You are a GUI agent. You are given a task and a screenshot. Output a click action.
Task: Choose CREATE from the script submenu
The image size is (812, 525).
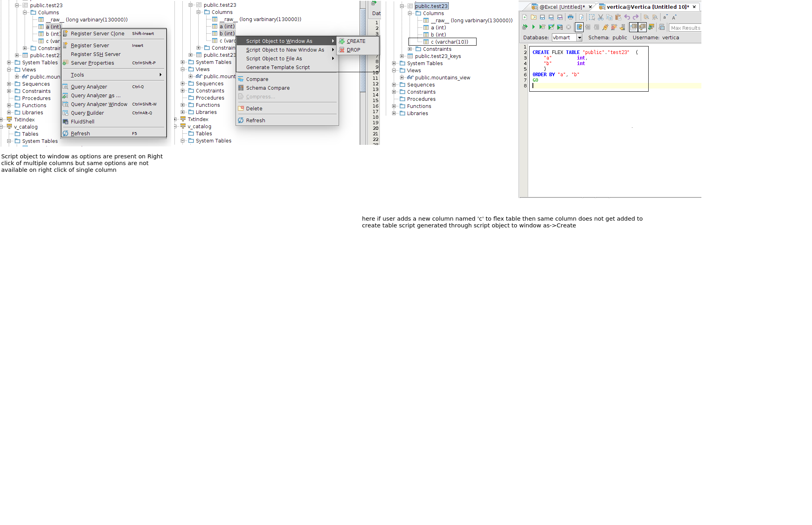point(356,41)
